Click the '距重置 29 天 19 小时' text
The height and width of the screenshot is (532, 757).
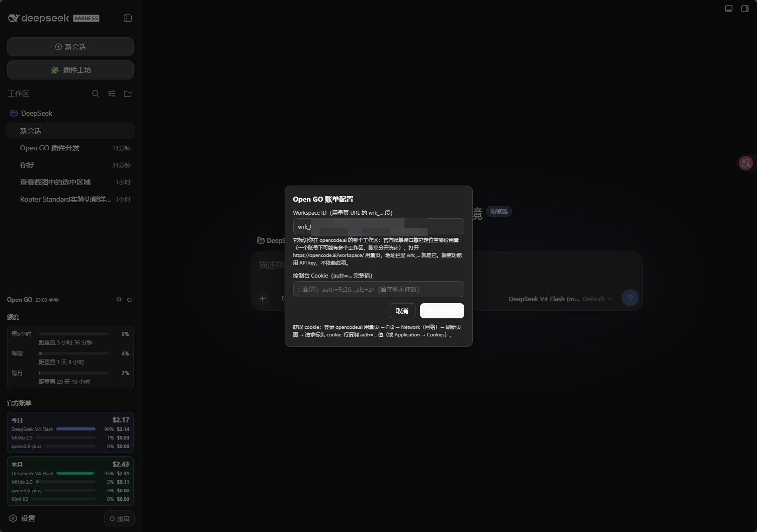click(64, 382)
